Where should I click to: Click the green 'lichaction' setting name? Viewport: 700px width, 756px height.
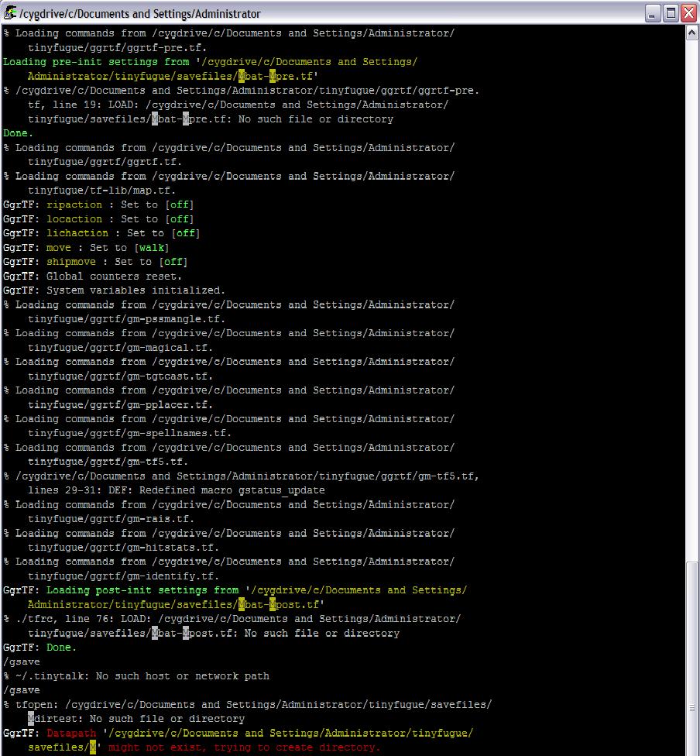(77, 233)
